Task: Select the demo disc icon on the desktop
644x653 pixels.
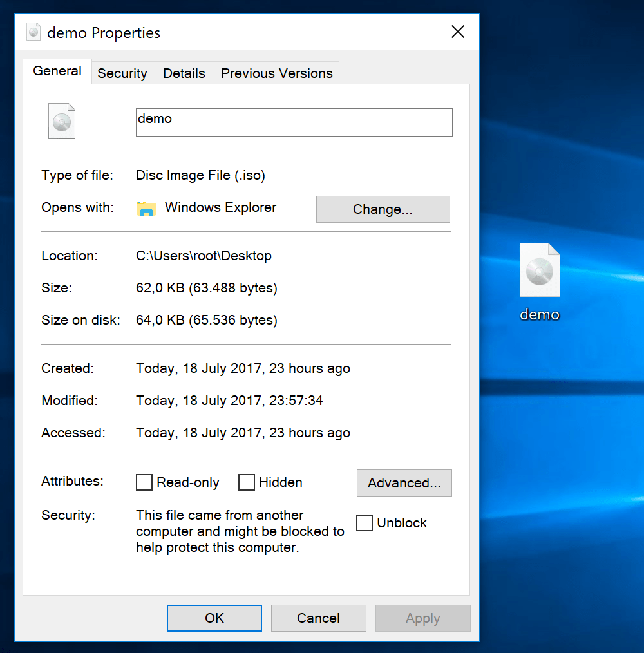Action: (x=540, y=272)
